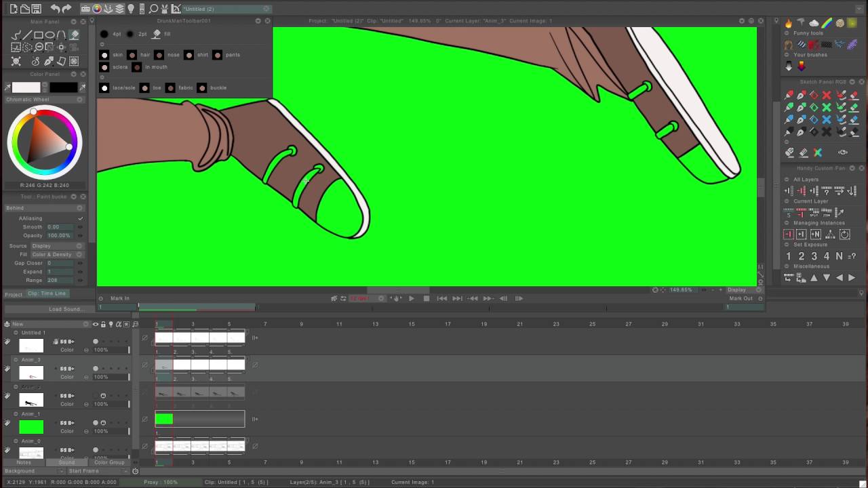Click the white foreground color swatch

tap(26, 87)
